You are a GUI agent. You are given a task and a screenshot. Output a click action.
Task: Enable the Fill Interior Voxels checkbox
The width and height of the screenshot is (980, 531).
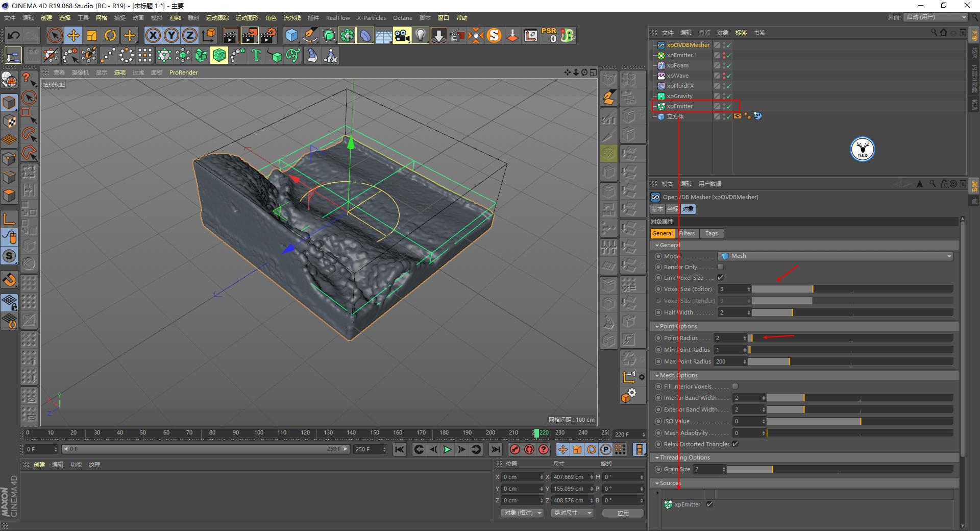pyautogui.click(x=734, y=387)
